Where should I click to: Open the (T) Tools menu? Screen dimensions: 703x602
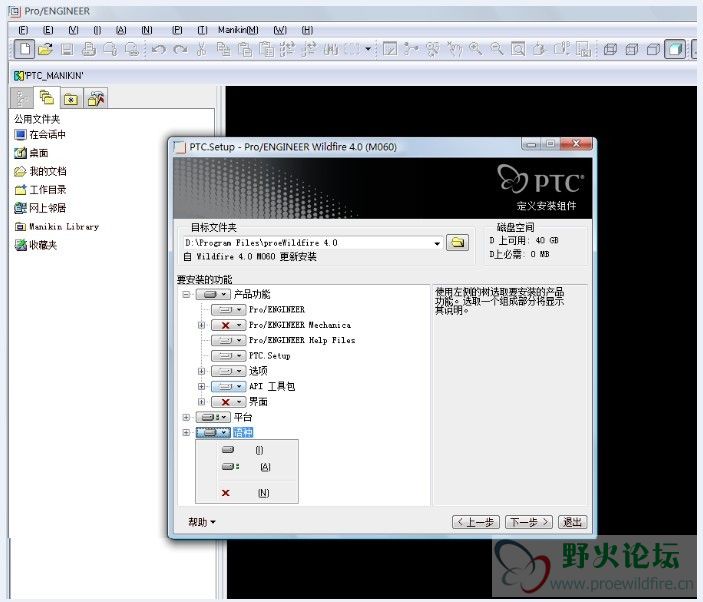pos(202,30)
